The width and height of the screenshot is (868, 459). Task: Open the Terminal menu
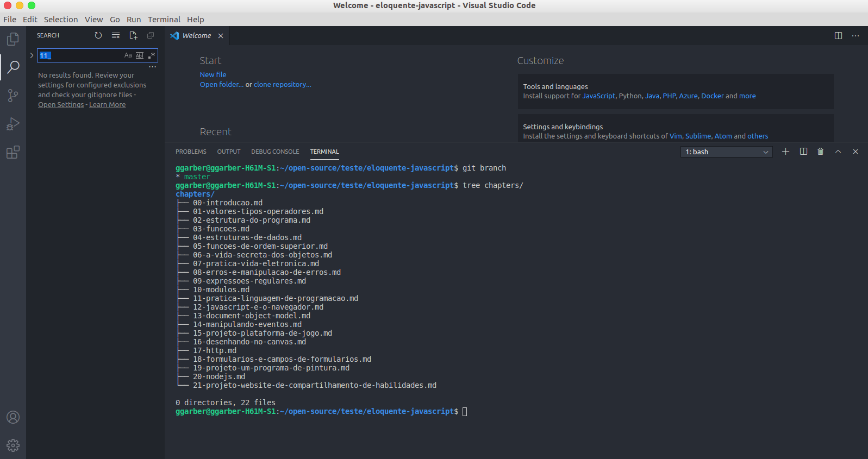(x=164, y=20)
